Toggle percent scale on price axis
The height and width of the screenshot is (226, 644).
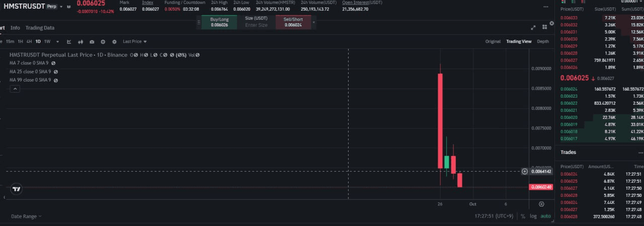[523, 216]
